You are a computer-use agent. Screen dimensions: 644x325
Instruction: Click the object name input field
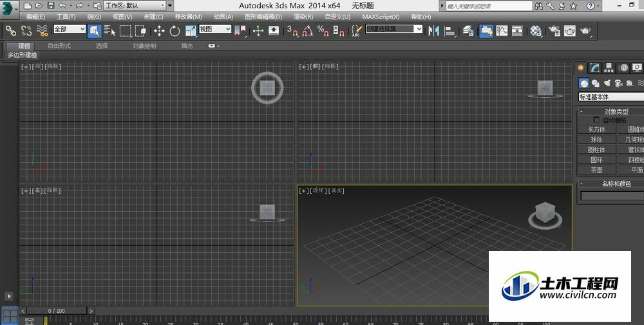(x=612, y=196)
